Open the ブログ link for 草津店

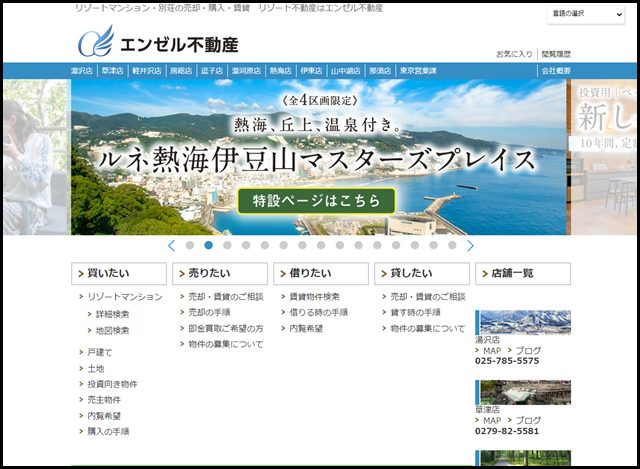(x=528, y=420)
